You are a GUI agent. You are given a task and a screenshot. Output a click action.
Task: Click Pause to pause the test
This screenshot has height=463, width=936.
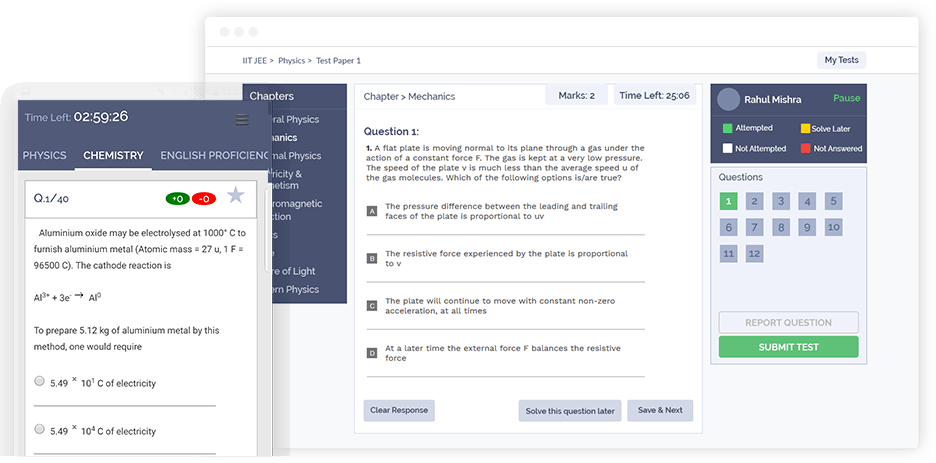pos(846,99)
